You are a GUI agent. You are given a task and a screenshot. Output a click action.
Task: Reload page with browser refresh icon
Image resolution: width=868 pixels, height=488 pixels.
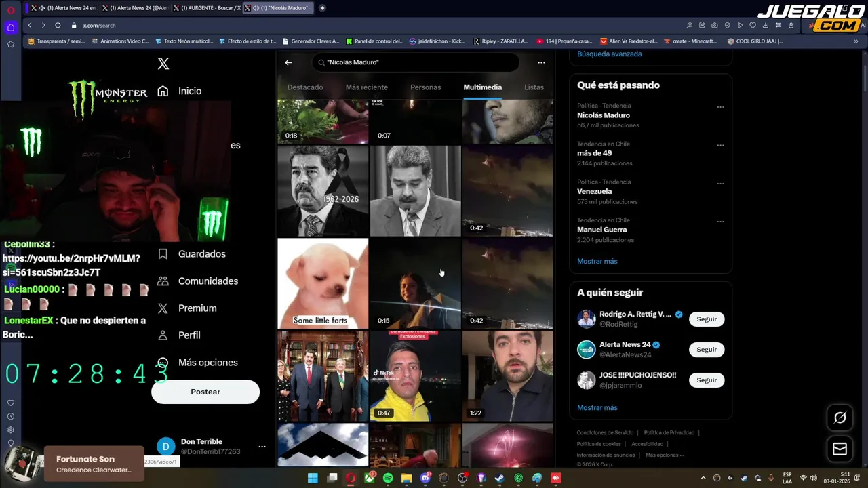58,25
